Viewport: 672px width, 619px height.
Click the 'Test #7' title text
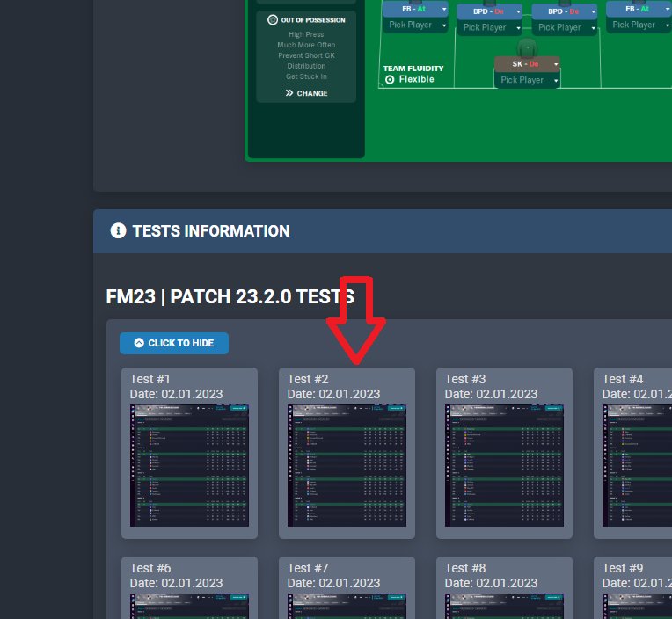[x=308, y=568]
